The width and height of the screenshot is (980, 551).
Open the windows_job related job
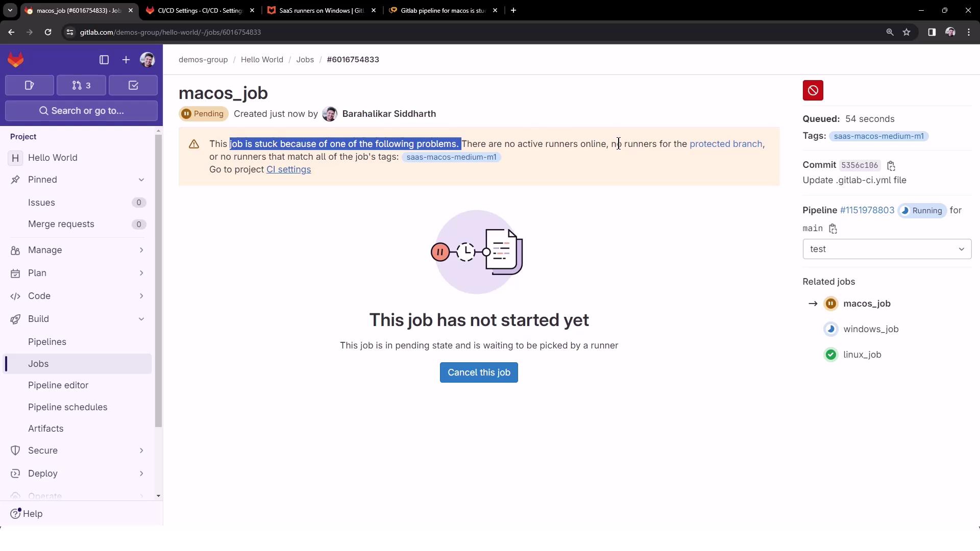pos(870,329)
